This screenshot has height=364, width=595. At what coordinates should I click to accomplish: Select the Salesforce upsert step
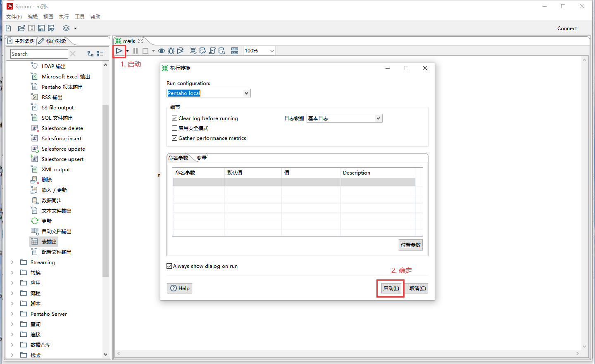coord(62,159)
